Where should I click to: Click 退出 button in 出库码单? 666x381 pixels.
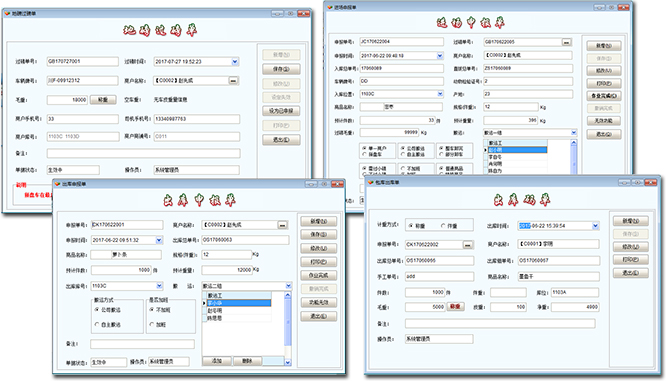pos(631,273)
